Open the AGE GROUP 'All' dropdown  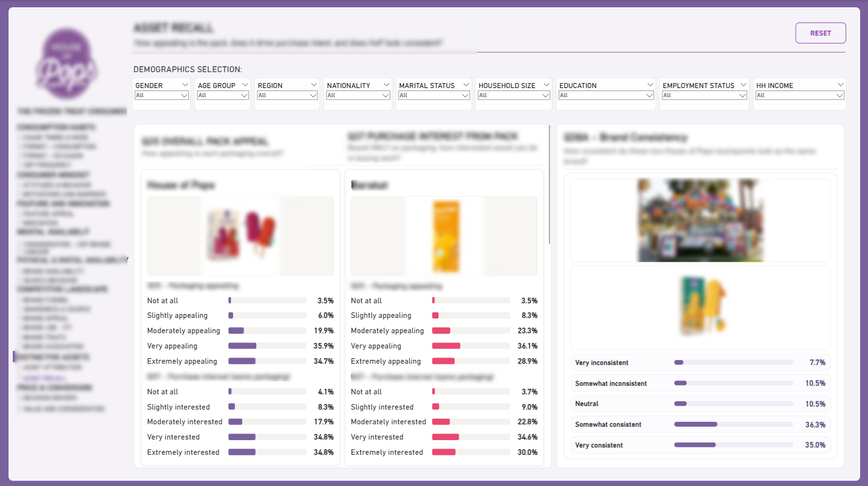[223, 95]
